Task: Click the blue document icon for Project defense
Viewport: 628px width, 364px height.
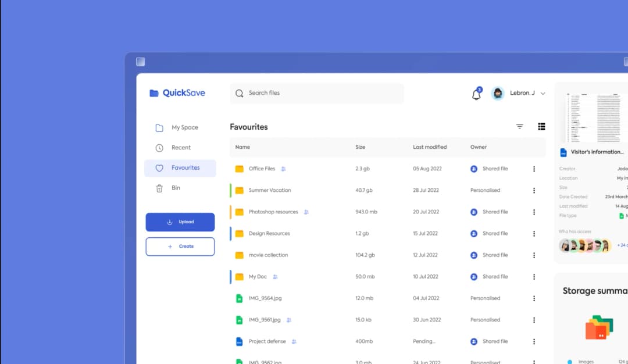Action: (x=239, y=341)
